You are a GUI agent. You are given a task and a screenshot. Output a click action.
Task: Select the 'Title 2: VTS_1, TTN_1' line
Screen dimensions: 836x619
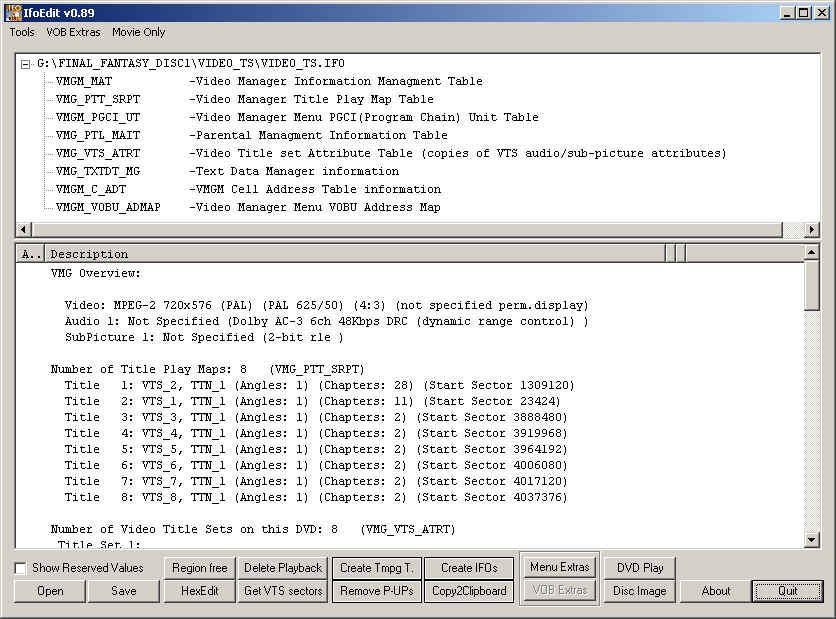pos(312,401)
